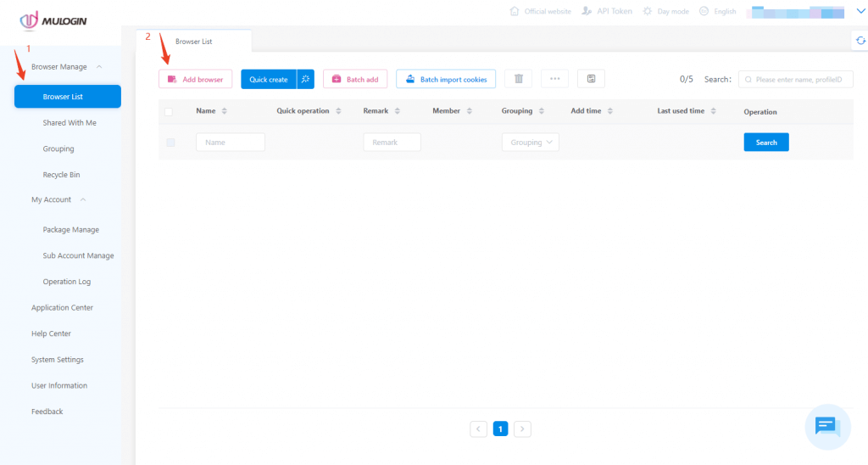
Task: Open the Grouping filter dropdown
Action: coord(530,143)
